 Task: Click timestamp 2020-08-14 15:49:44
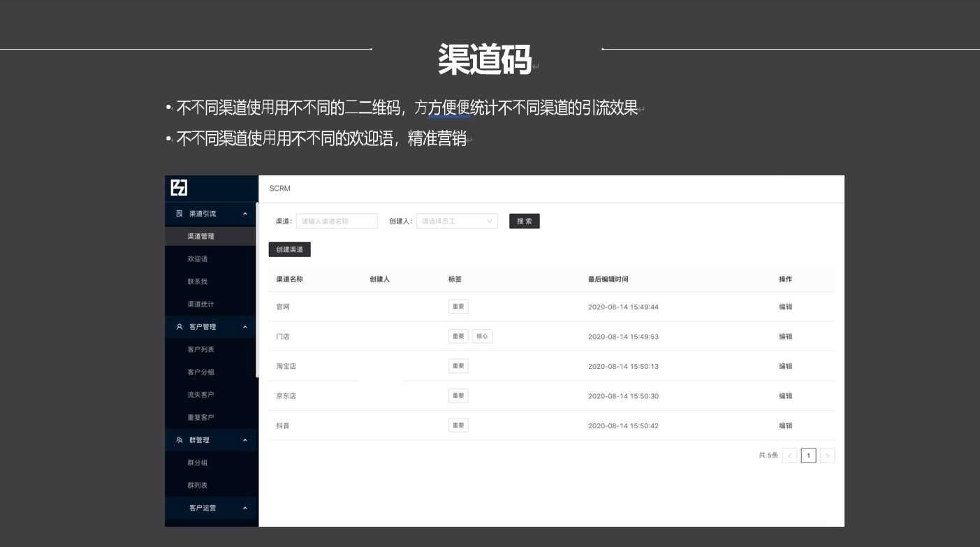[623, 307]
